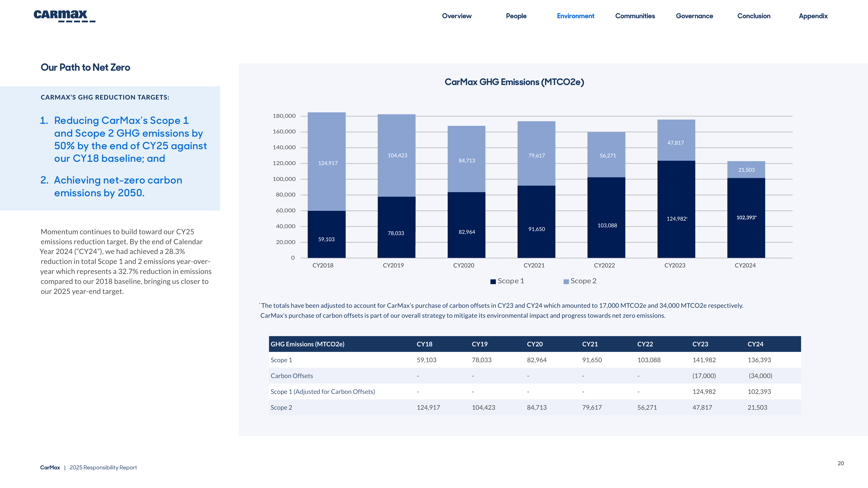Click the CarMax logo

click(x=64, y=16)
